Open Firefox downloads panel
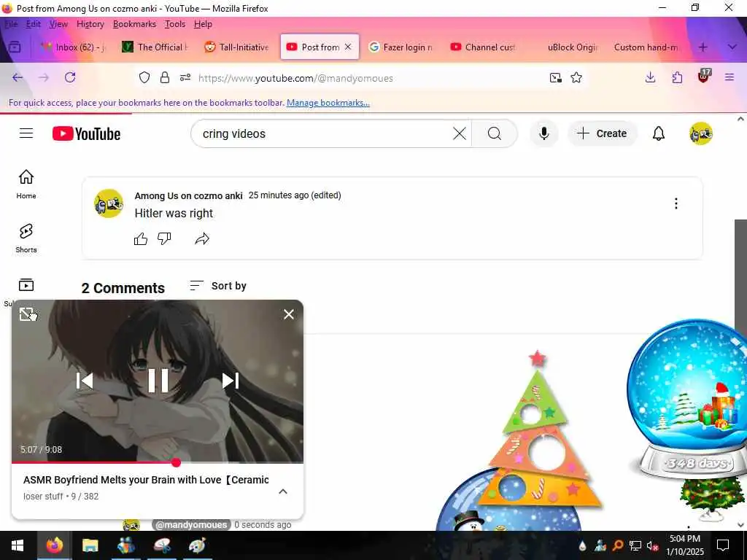The image size is (747, 560). [650, 77]
